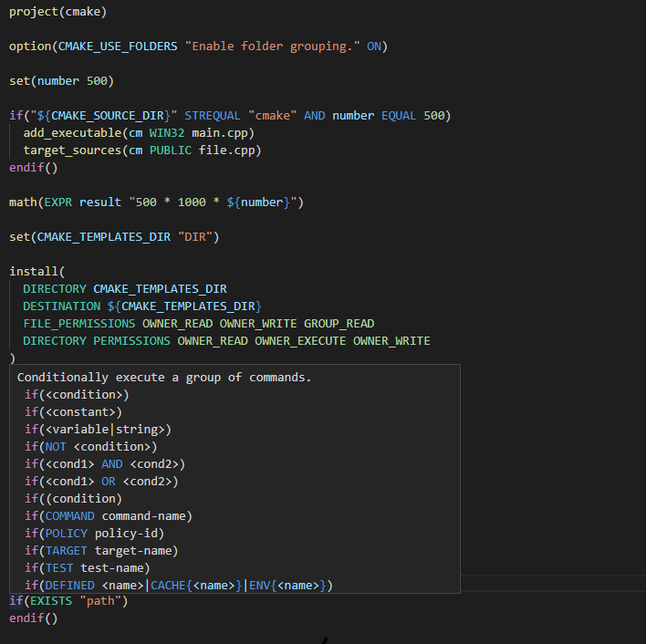Click the DIRECTORY PERMISSIONS keyword pair
This screenshot has width=646, height=644.
97,340
